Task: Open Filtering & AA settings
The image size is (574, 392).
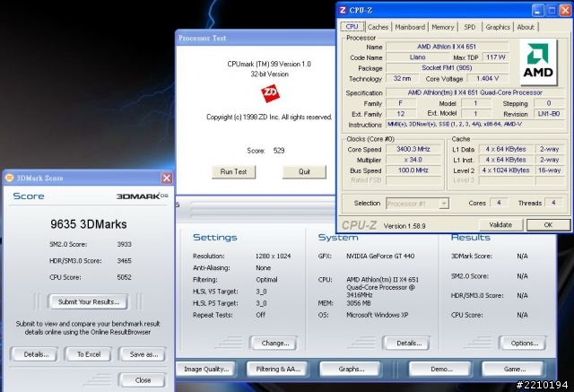Action: coord(278,370)
